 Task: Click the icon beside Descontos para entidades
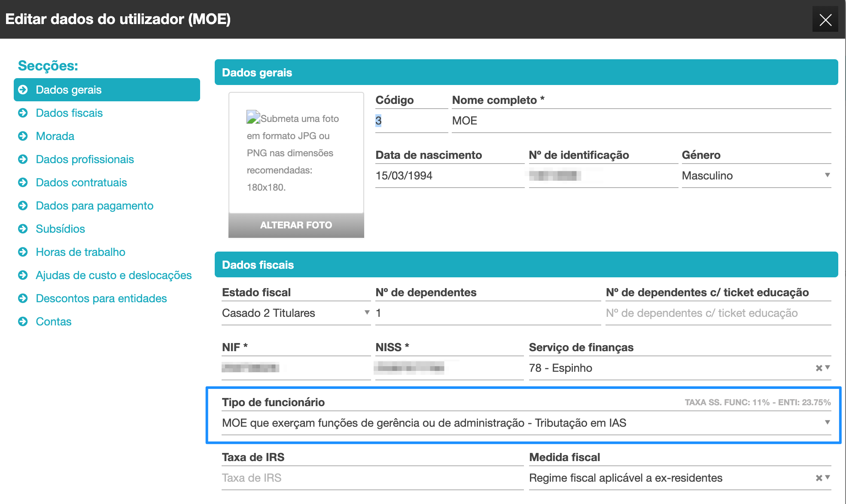tap(24, 298)
